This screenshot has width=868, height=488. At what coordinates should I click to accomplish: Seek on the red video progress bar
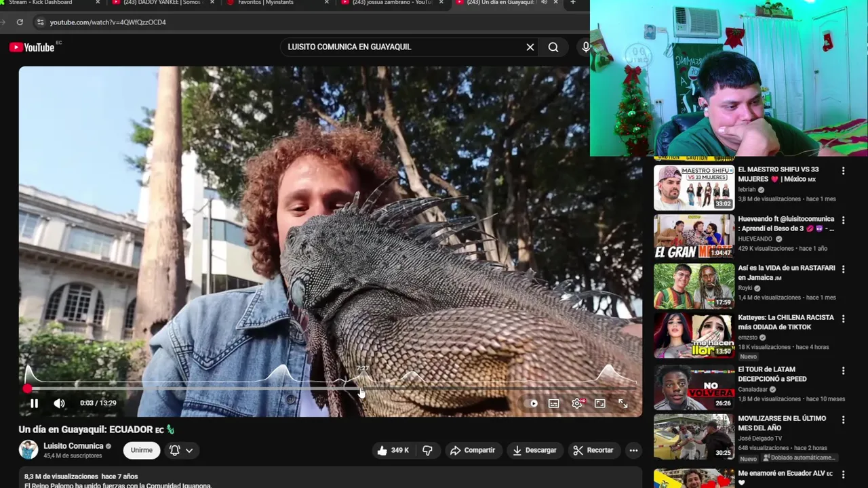[x=331, y=389]
